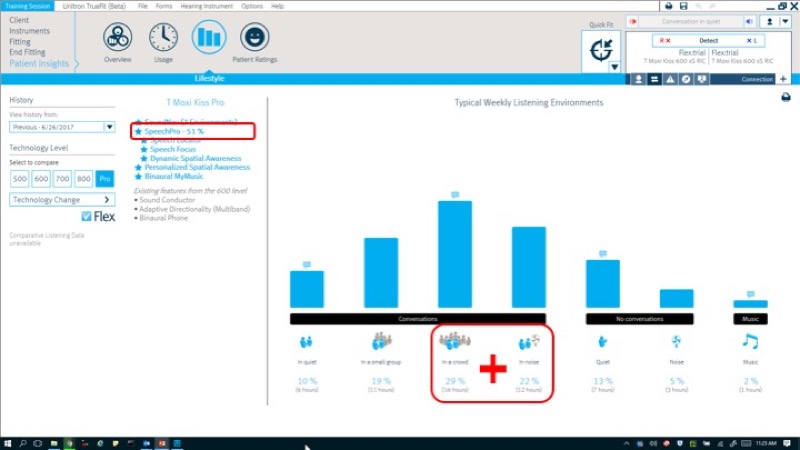Expand the Technology Change option
Viewport: 800px width, 450px height.
(62, 199)
